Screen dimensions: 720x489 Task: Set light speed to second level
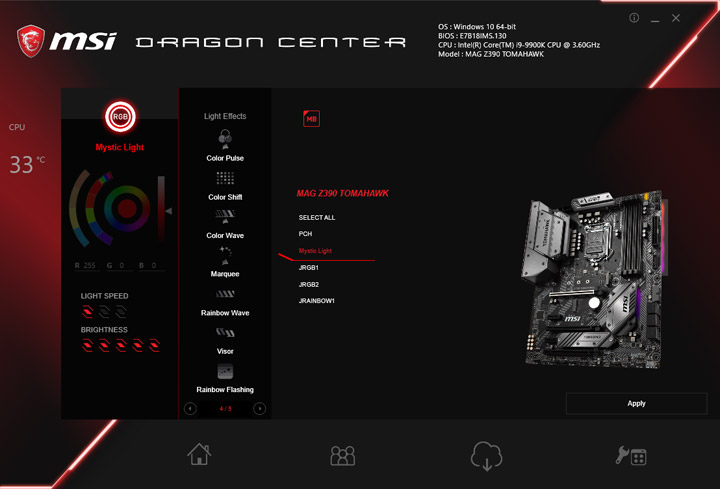click(104, 312)
